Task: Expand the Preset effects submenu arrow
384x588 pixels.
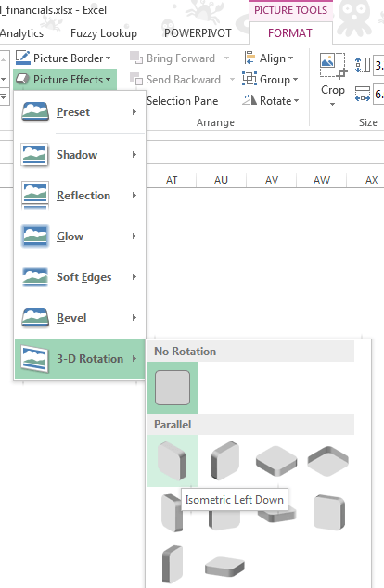Action: (134, 111)
